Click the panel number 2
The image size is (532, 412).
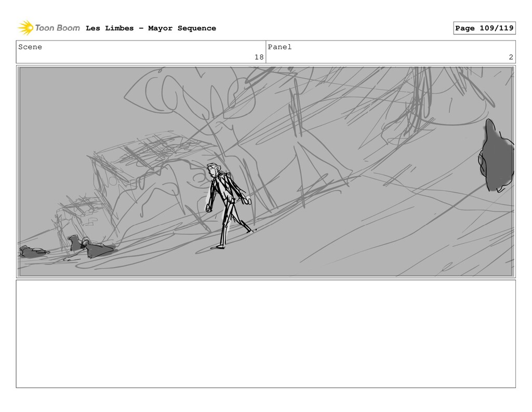point(511,57)
